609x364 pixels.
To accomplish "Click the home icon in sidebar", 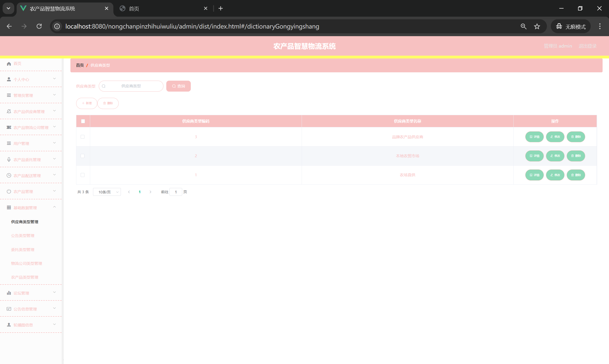I will pyautogui.click(x=9, y=64).
